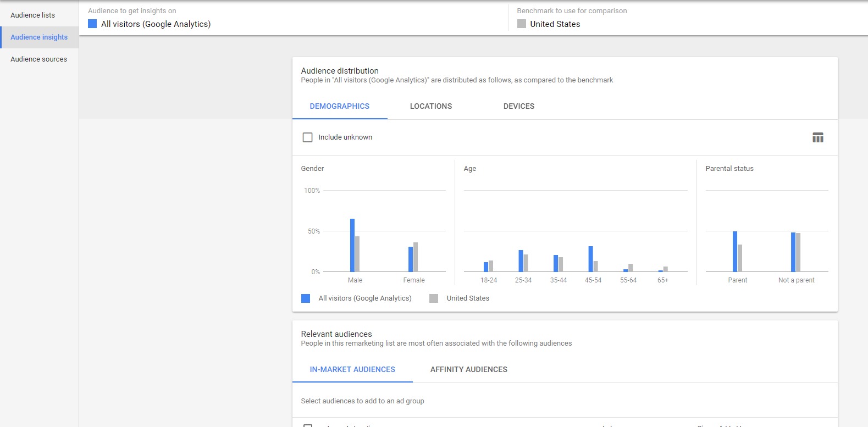Click the blue Male bar in Gender chart

(352, 245)
